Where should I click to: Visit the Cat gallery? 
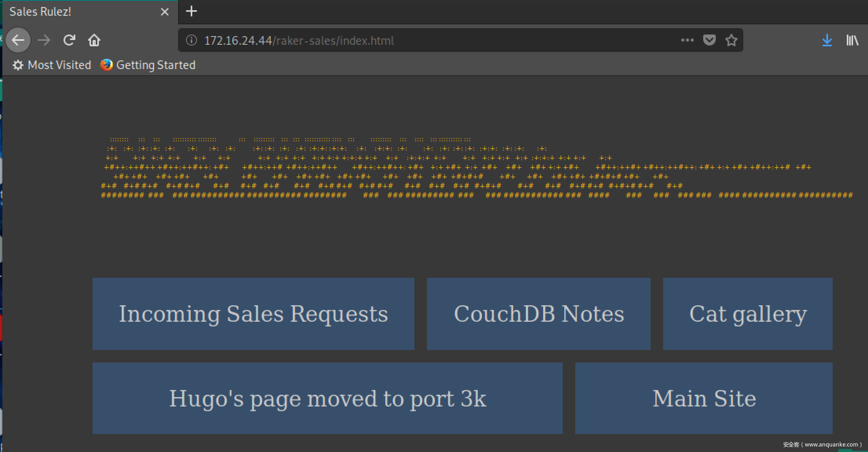(748, 314)
